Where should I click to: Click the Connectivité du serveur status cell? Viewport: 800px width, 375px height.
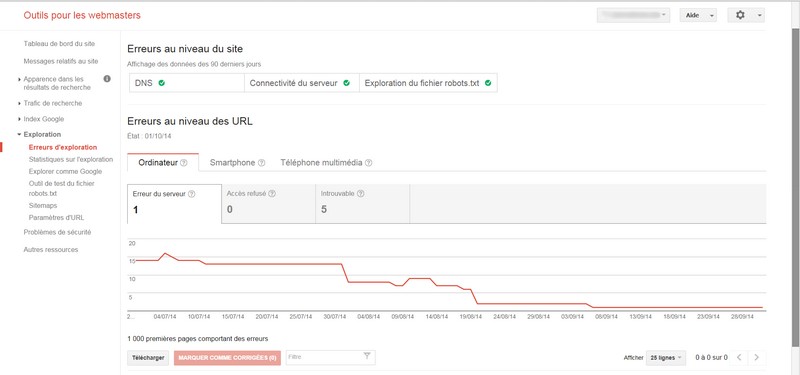point(302,83)
